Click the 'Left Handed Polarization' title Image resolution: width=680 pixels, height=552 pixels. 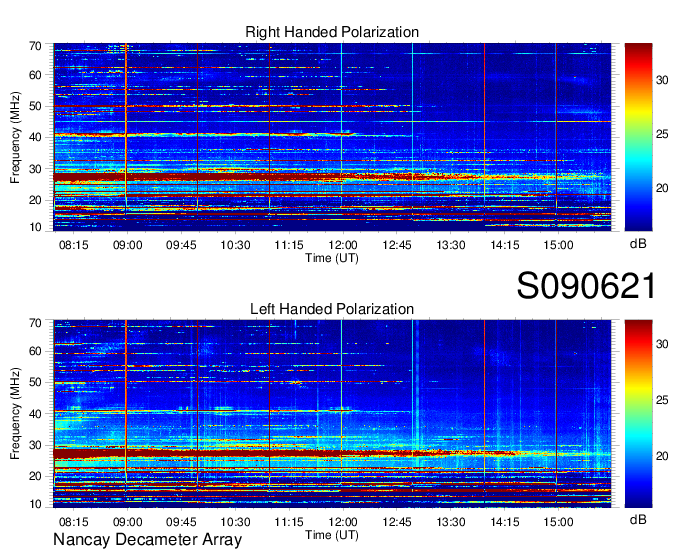332,309
